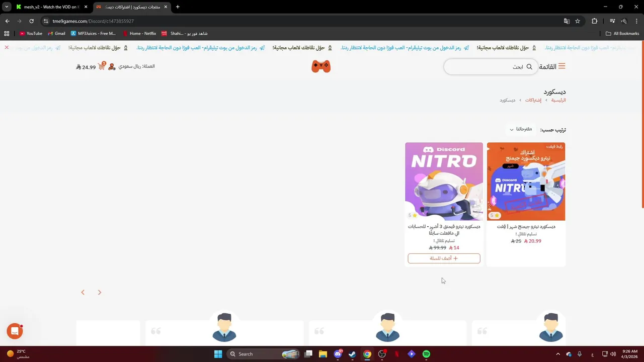Reload the page

point(31,21)
